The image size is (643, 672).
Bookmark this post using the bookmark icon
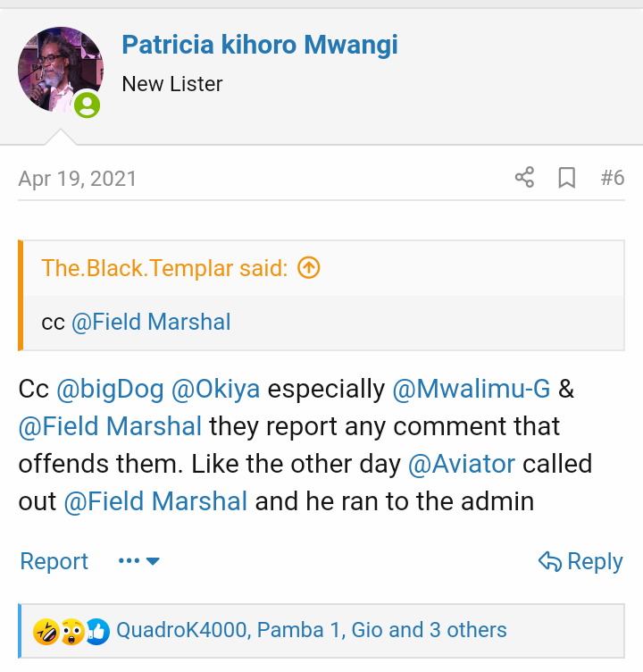(x=566, y=177)
